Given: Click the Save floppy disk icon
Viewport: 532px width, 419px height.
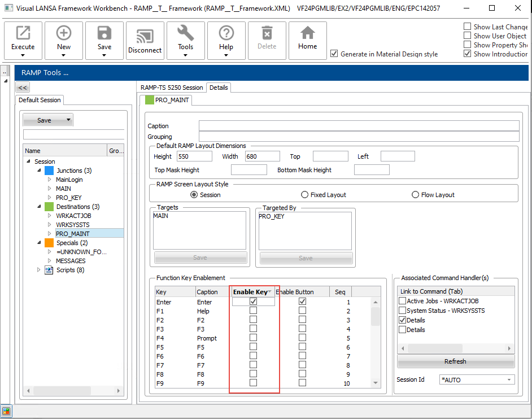Looking at the screenshot, I should click(x=104, y=34).
